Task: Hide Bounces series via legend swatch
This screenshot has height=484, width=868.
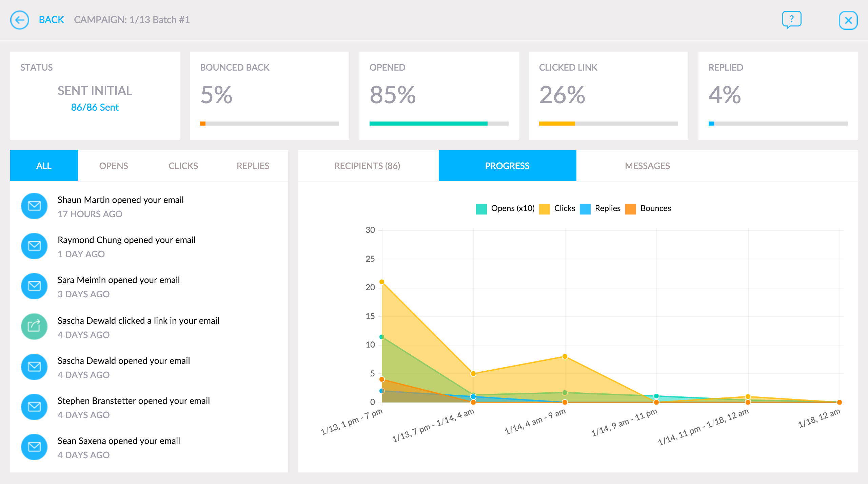Action: coord(631,209)
